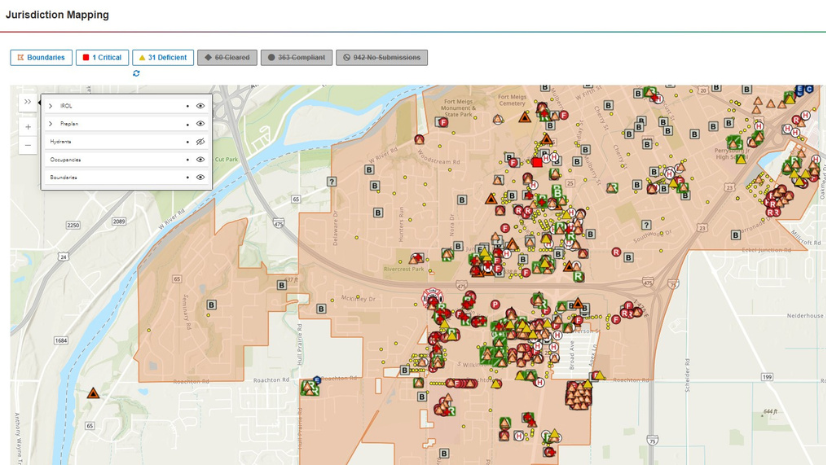Click the B marker at the bottom of the map
Image resolution: width=826 pixels, height=465 pixels.
coord(444,453)
